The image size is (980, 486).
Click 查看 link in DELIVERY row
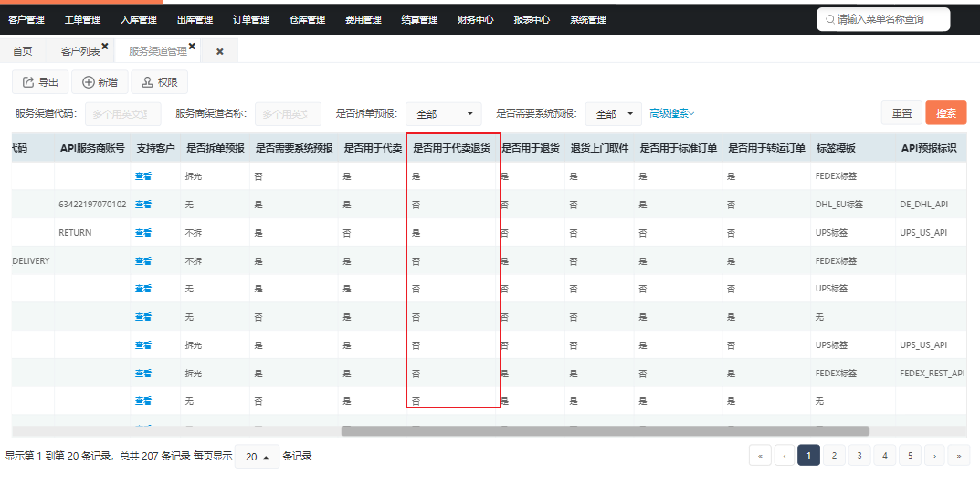(x=143, y=260)
